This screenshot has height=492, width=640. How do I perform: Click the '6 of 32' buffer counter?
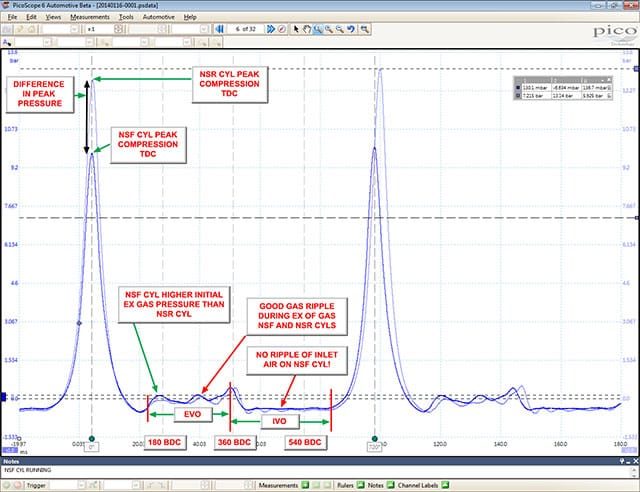pyautogui.click(x=245, y=29)
